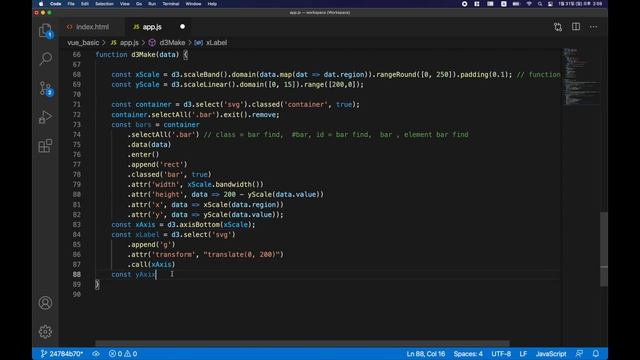This screenshot has height=360, width=640.
Task: Change end of line sequence LF
Action: (523, 353)
